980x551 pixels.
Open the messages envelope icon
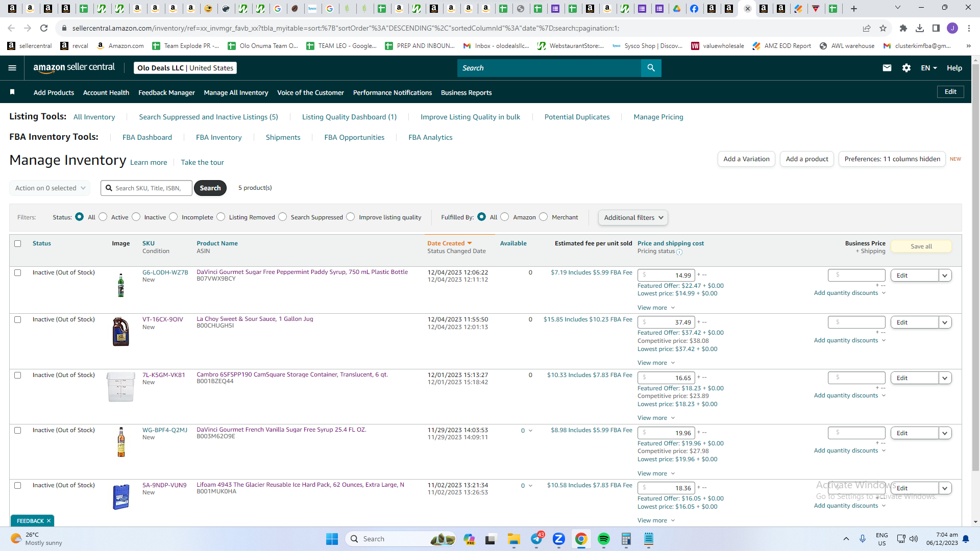click(x=887, y=68)
